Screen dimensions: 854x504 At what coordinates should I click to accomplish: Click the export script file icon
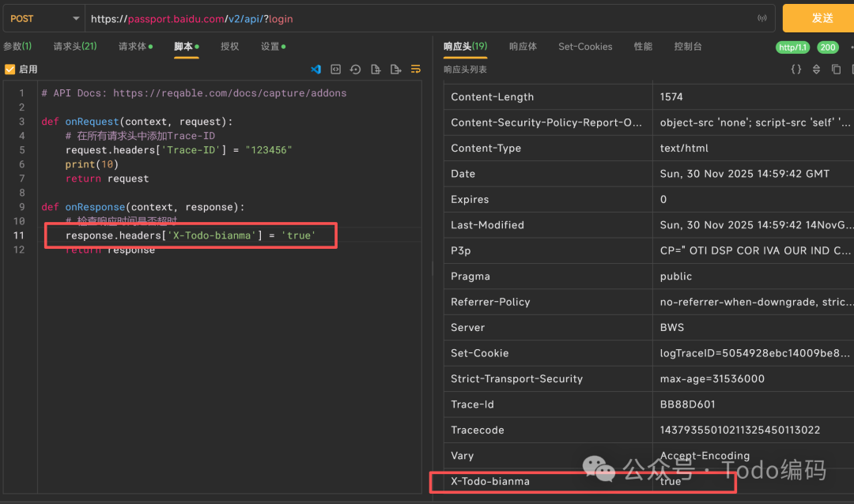pos(395,69)
